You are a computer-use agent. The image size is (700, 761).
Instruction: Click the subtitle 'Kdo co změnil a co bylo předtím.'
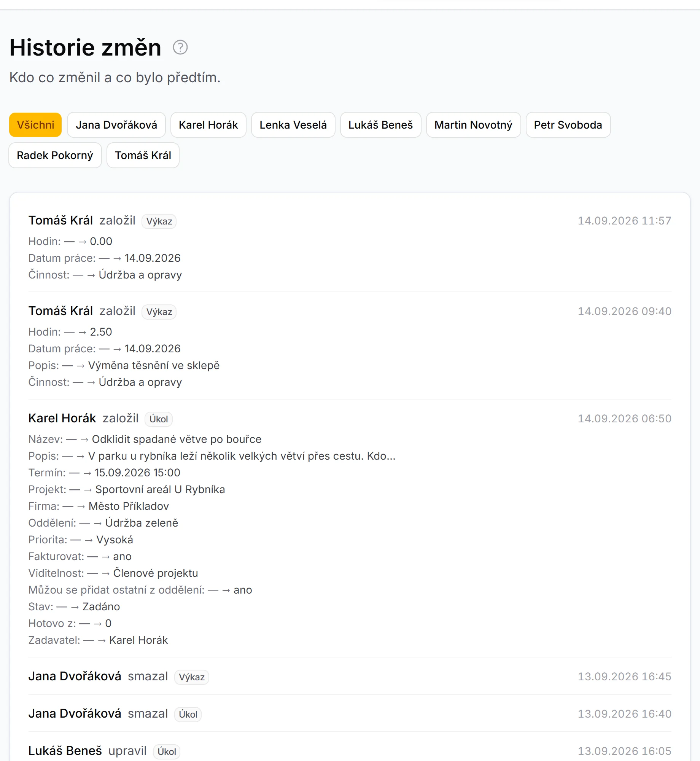coord(115,77)
